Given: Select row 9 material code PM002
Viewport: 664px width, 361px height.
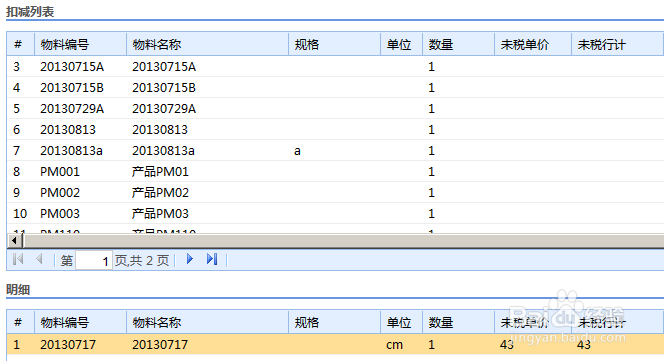Looking at the screenshot, I should tap(60, 193).
